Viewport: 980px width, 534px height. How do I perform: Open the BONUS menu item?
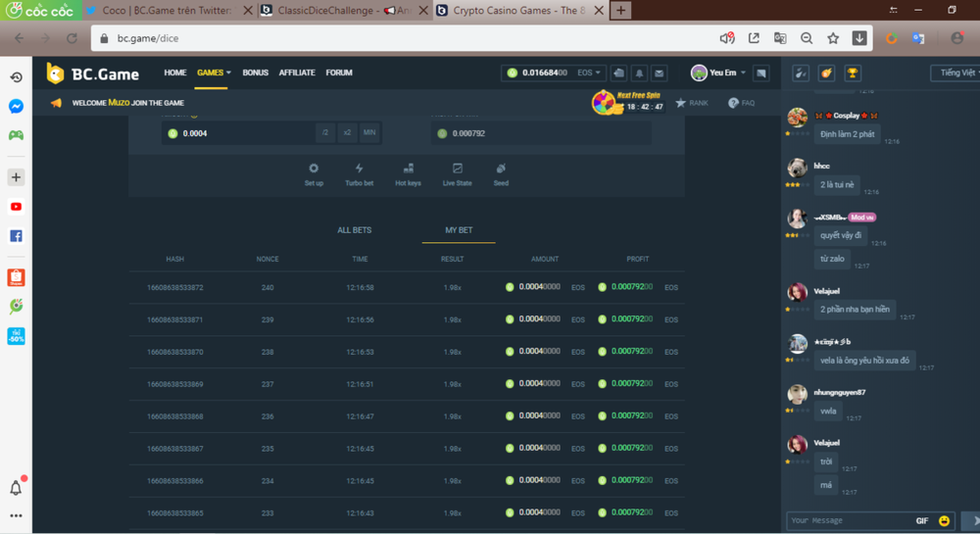coord(255,73)
